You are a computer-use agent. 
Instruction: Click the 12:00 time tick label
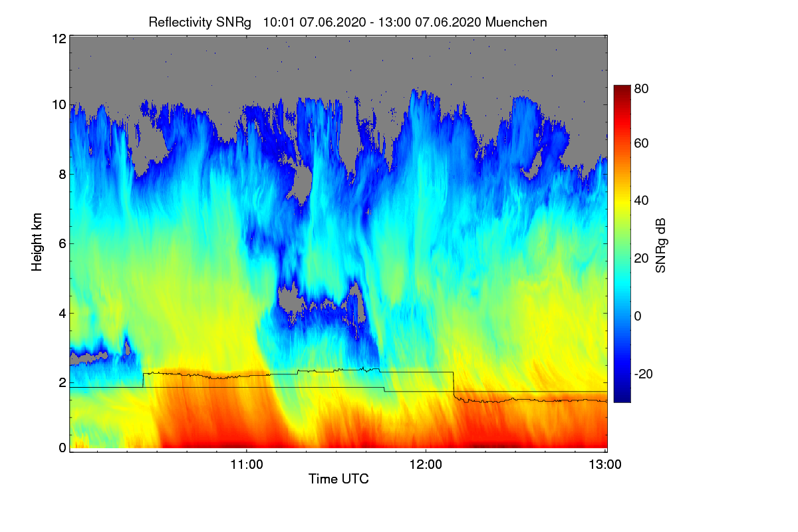(426, 465)
